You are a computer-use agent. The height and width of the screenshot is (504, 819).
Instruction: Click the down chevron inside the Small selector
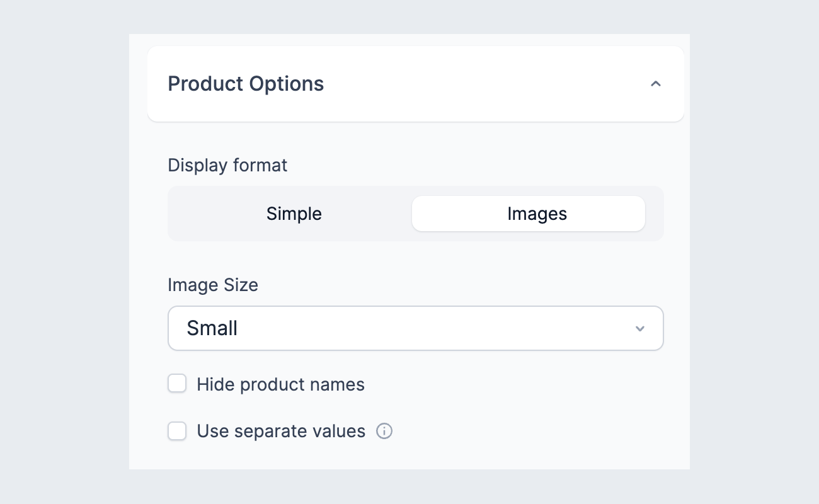click(640, 328)
